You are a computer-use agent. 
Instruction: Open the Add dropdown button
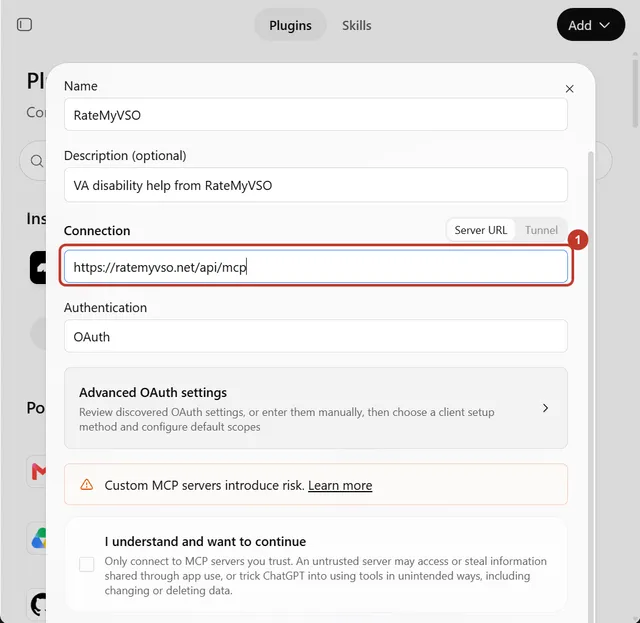click(x=591, y=24)
